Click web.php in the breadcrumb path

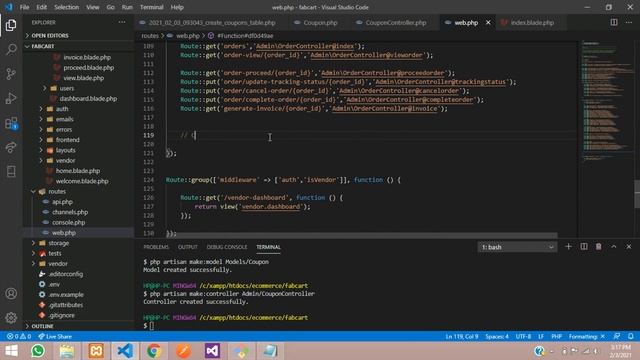tap(188, 36)
